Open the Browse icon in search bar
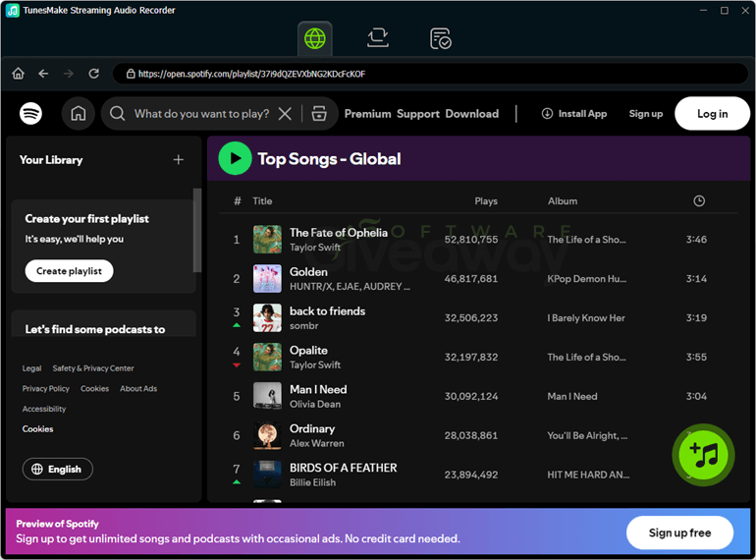756x560 pixels. pyautogui.click(x=319, y=113)
